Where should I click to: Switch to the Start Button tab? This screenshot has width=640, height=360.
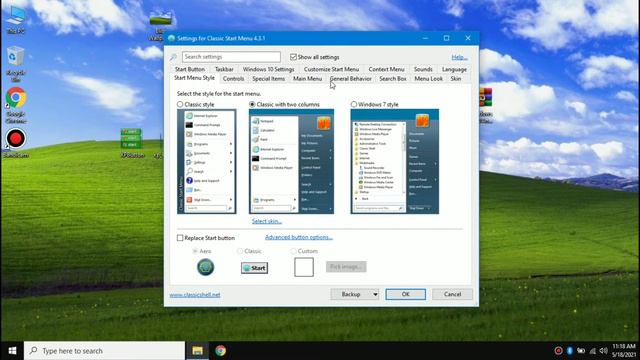(x=190, y=69)
